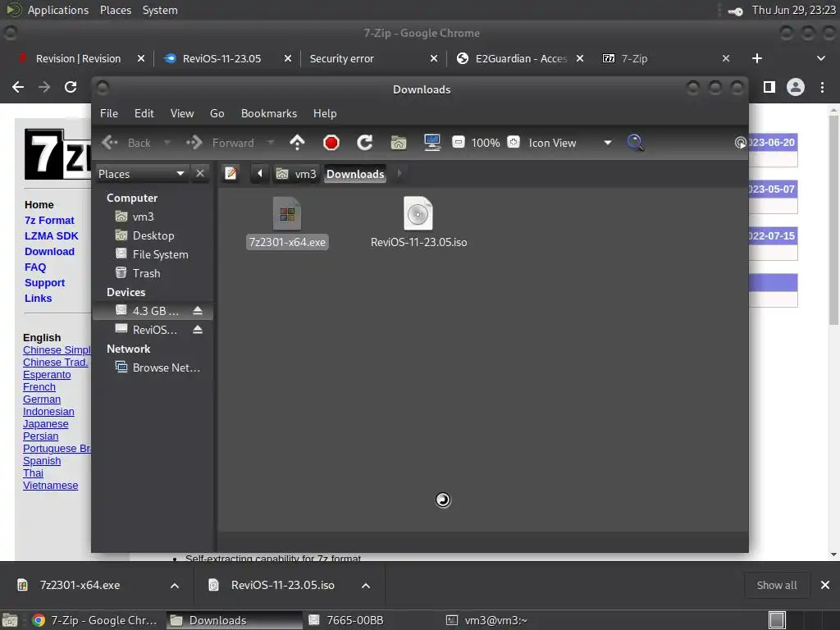Open the Edit menu
This screenshot has width=840, height=630.
tap(144, 113)
